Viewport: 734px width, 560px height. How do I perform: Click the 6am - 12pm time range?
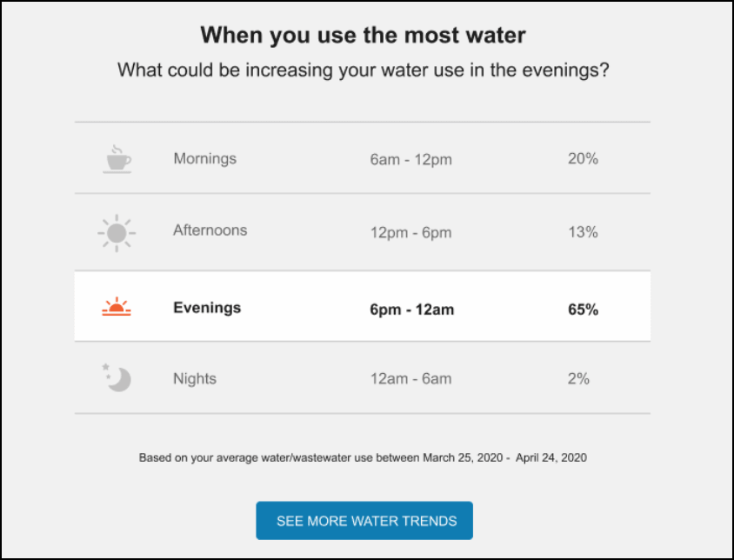click(x=410, y=160)
